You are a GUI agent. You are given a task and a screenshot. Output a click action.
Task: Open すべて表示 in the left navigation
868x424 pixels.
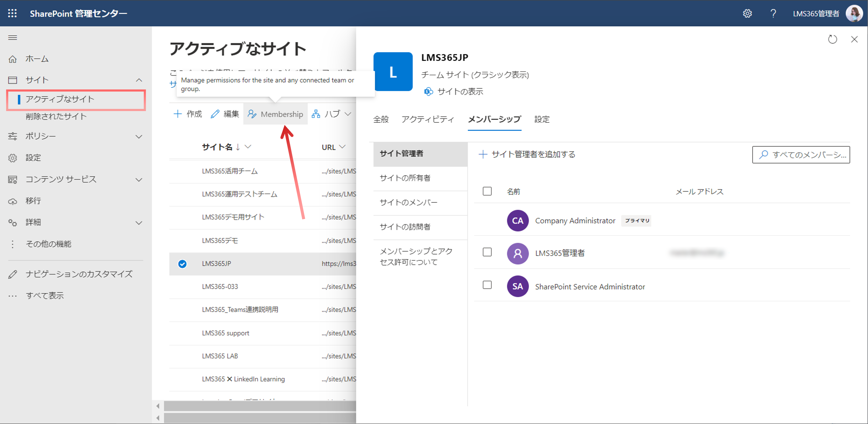[45, 296]
